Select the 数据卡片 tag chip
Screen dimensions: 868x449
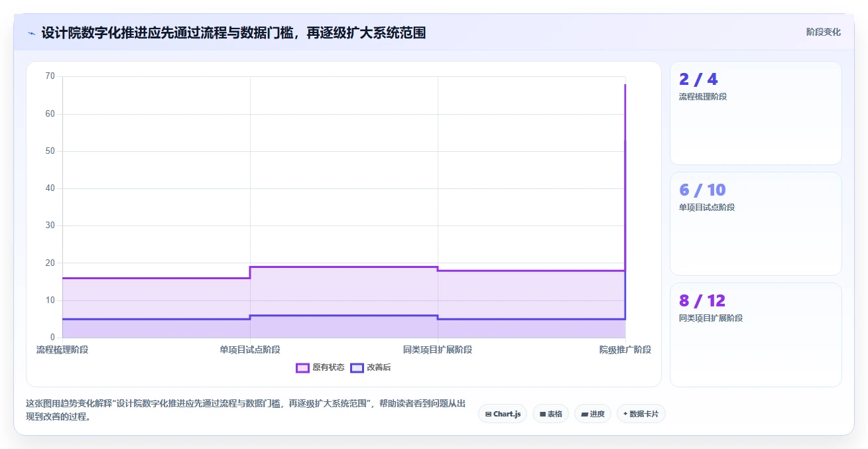(641, 414)
